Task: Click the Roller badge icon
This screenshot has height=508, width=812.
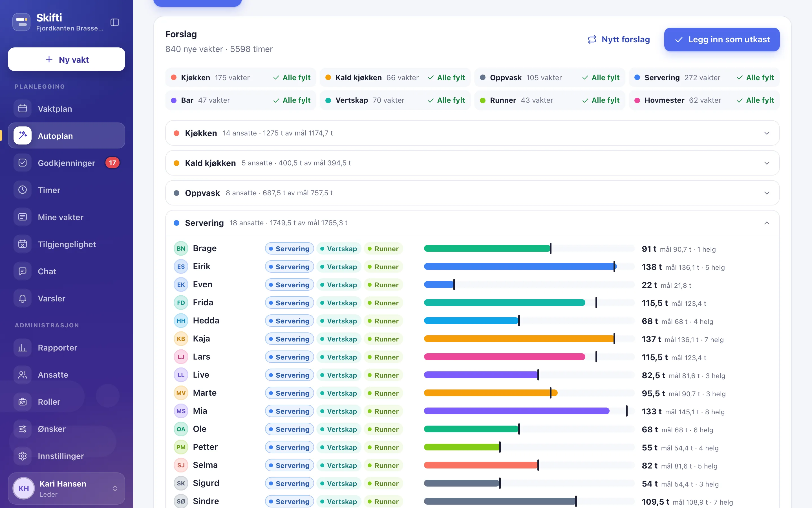Action: (23, 402)
